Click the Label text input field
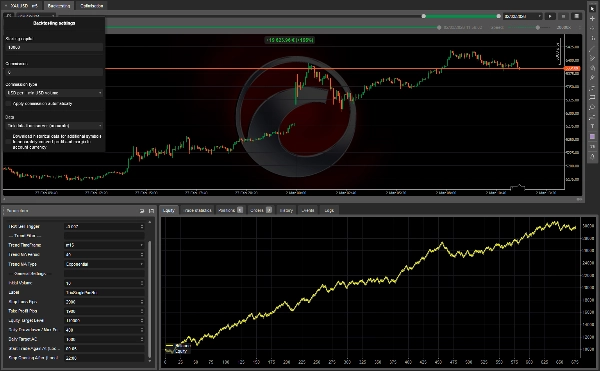The height and width of the screenshot is (371, 600). [104, 293]
